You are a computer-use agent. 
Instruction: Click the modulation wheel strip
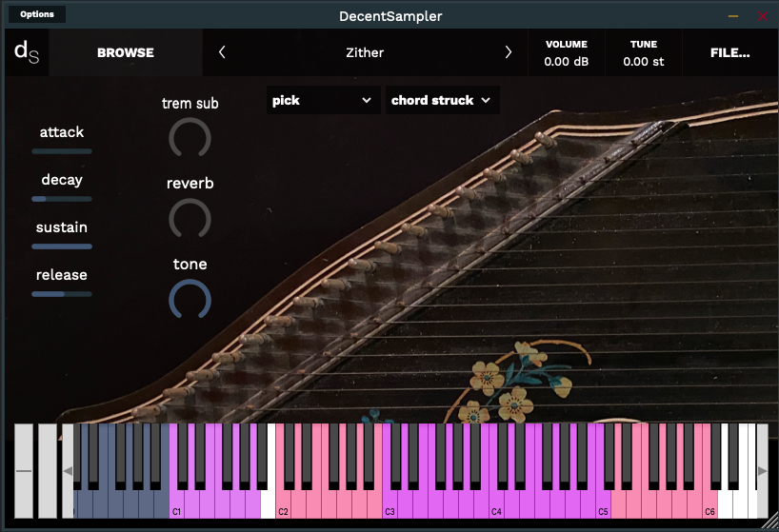(x=48, y=471)
